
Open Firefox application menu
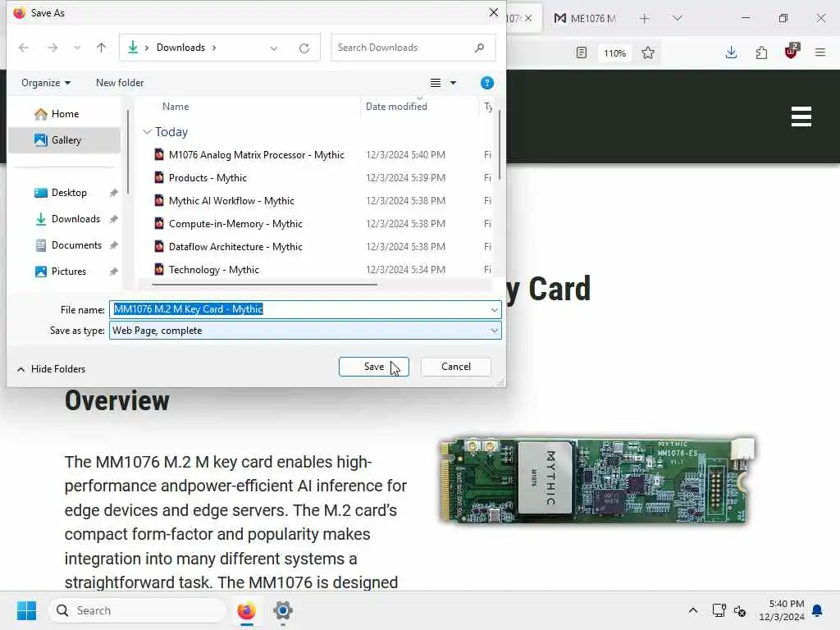pyautogui.click(x=820, y=52)
